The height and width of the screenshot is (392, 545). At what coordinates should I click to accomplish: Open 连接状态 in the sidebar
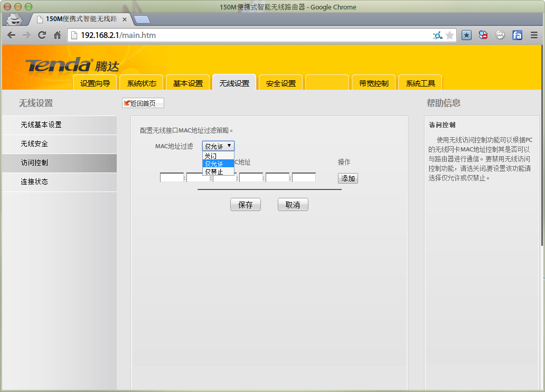click(60, 183)
